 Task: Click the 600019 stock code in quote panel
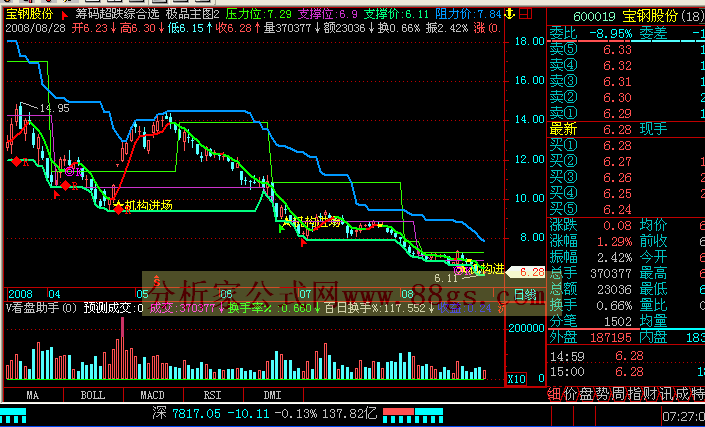tap(594, 17)
